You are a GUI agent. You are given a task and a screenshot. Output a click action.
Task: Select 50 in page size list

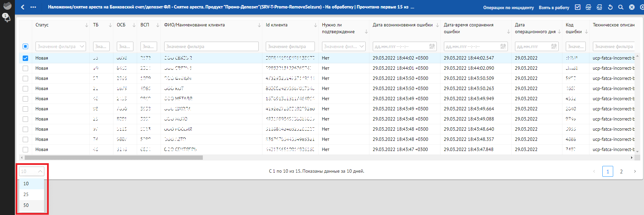26,205
